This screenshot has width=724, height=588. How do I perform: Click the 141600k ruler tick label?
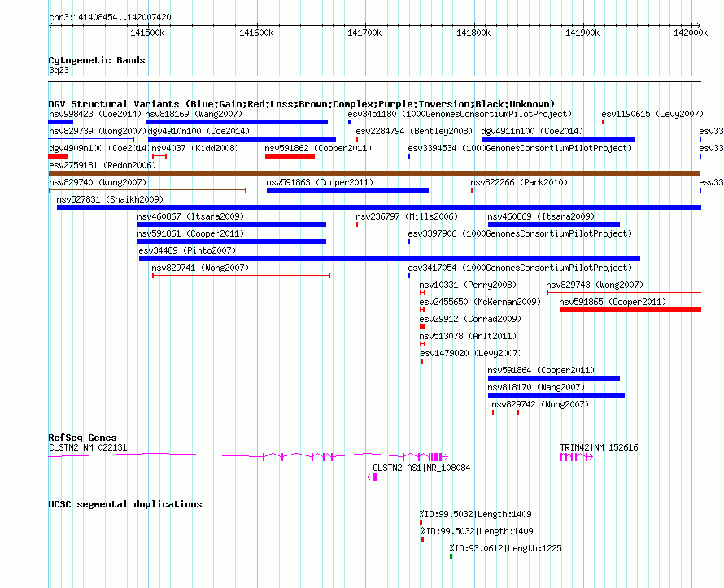click(256, 33)
